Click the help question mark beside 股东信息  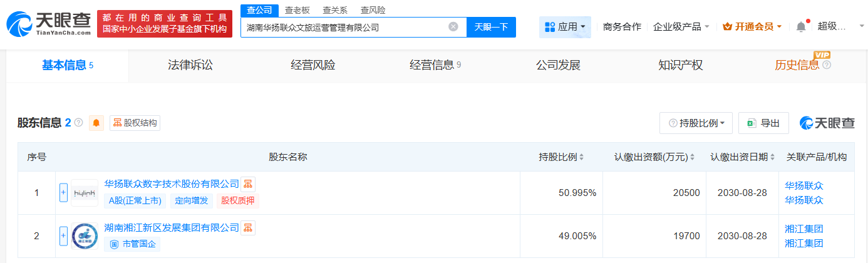pos(79,123)
